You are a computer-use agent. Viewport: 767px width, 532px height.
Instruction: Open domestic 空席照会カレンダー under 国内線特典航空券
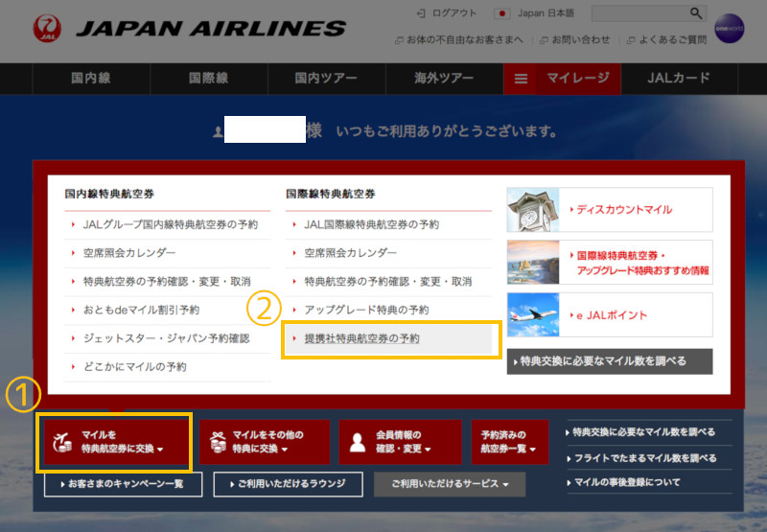pyautogui.click(x=129, y=253)
